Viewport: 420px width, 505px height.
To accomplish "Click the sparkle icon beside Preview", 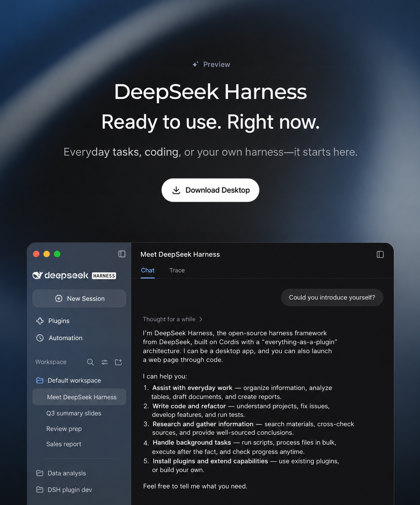I will click(195, 64).
